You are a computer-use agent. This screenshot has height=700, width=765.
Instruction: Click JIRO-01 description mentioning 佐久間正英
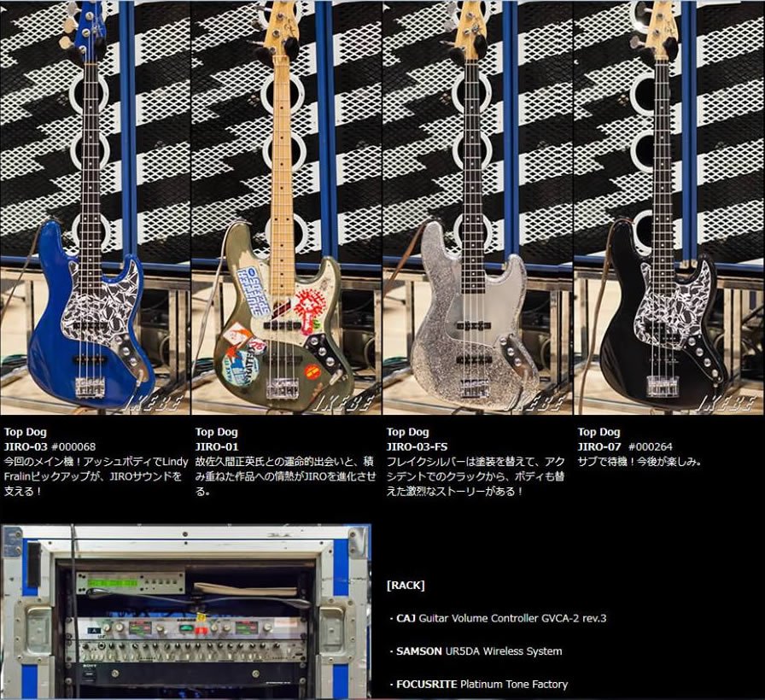(x=286, y=476)
